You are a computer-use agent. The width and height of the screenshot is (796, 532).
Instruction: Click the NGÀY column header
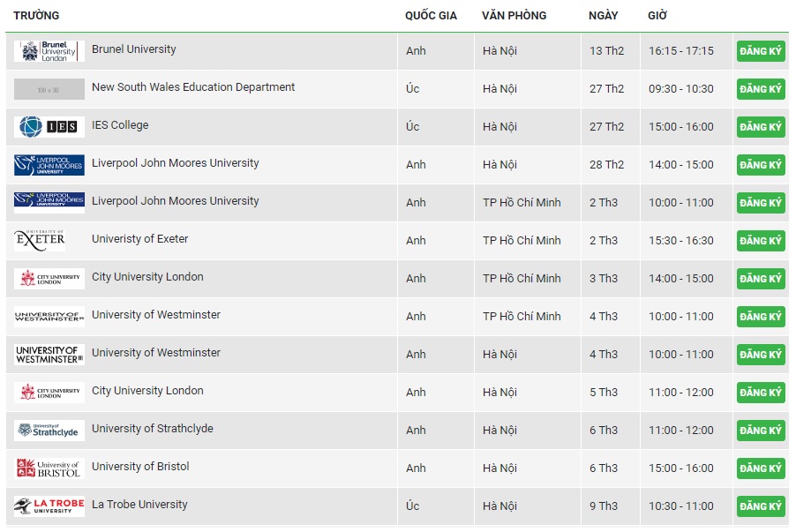[x=604, y=16]
